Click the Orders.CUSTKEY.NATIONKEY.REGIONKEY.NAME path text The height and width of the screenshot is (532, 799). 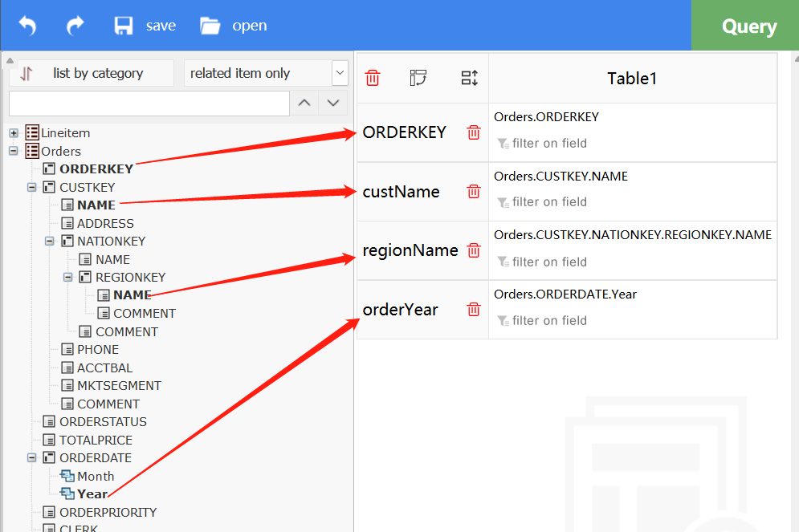(x=632, y=234)
